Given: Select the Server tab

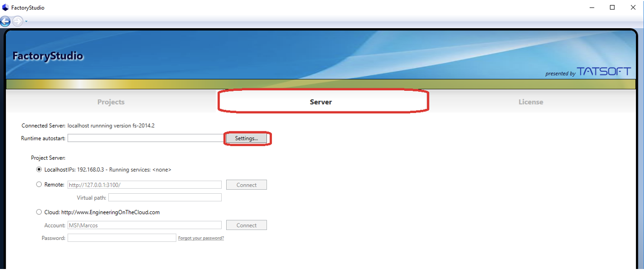Looking at the screenshot, I should [321, 102].
